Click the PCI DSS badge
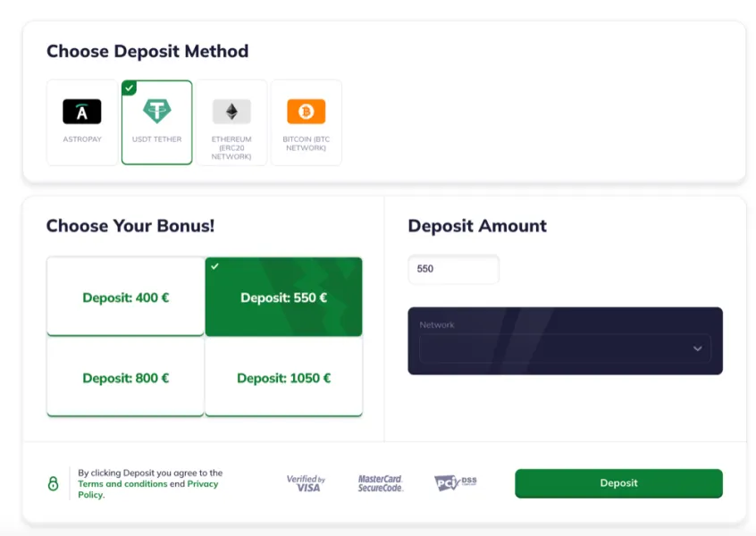This screenshot has width=756, height=536. coord(456,482)
